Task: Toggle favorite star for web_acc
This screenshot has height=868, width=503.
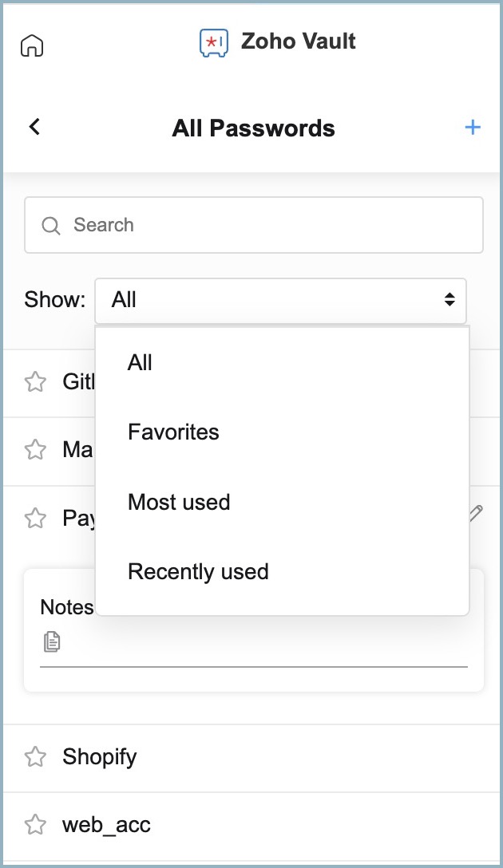Action: pyautogui.click(x=35, y=825)
